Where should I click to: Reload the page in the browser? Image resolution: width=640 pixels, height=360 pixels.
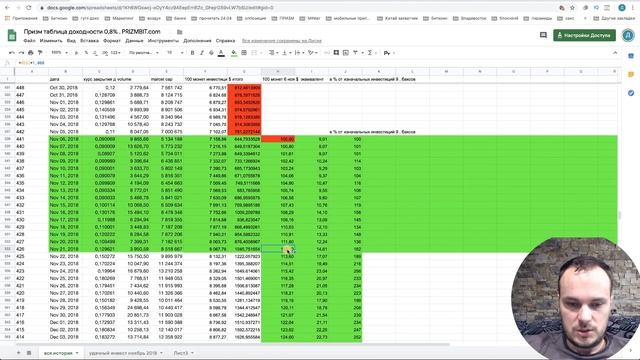(x=29, y=7)
